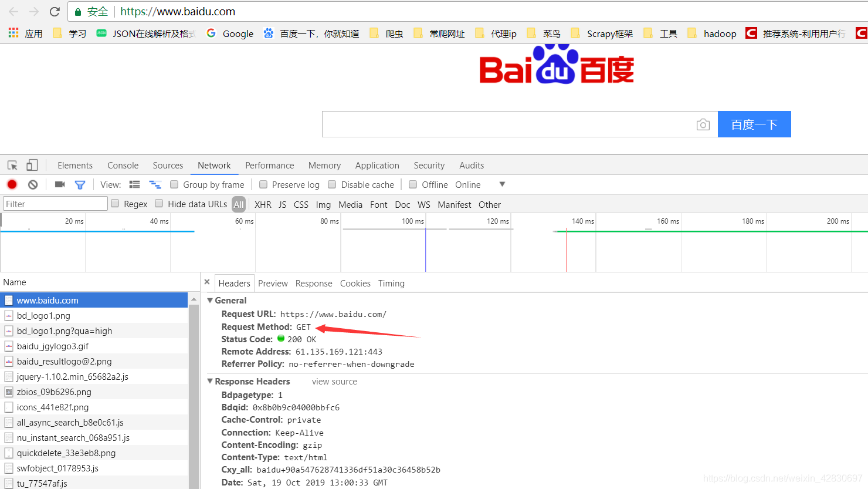868x489 pixels.
Task: Open the Online throttling dropdown
Action: [480, 184]
